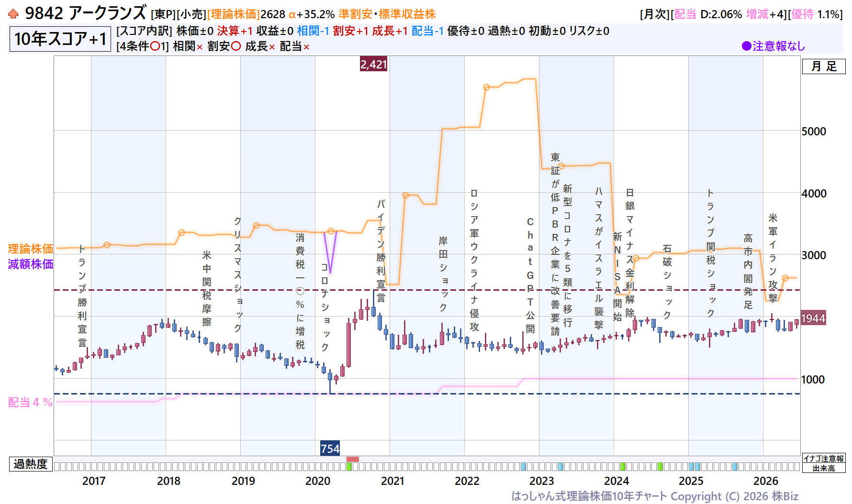Screen dimensions: 852x504
Task: Click the イナゴ注意報 box
Action: 824,459
